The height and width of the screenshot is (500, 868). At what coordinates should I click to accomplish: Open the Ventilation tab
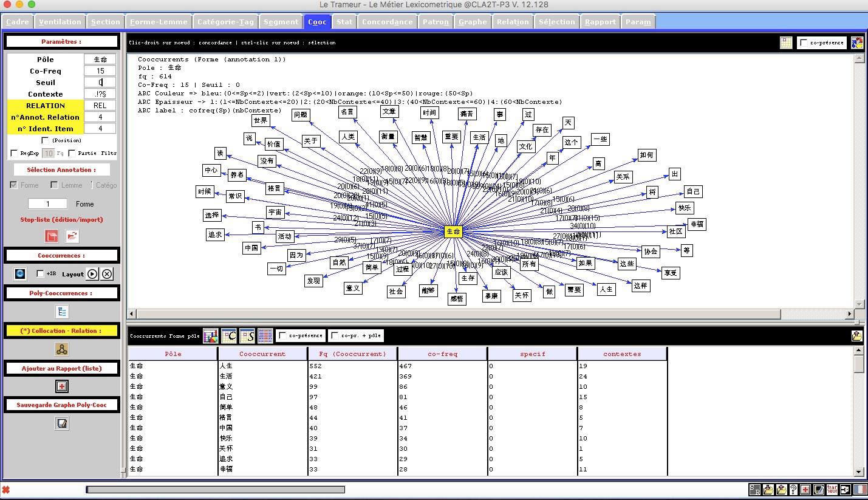[60, 22]
